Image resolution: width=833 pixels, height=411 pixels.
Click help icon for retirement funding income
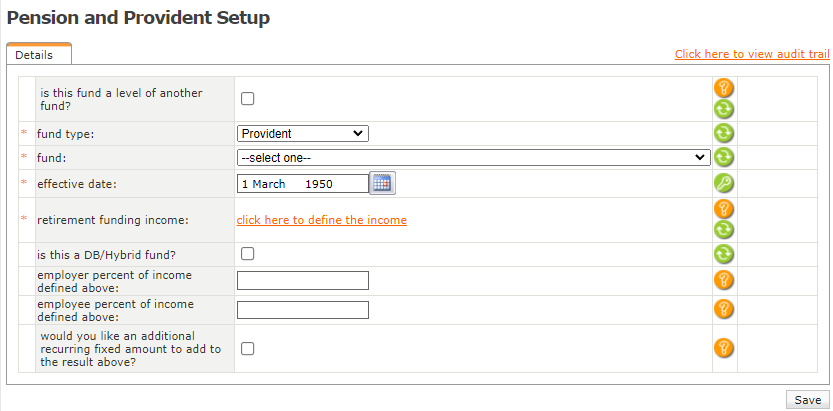point(724,209)
